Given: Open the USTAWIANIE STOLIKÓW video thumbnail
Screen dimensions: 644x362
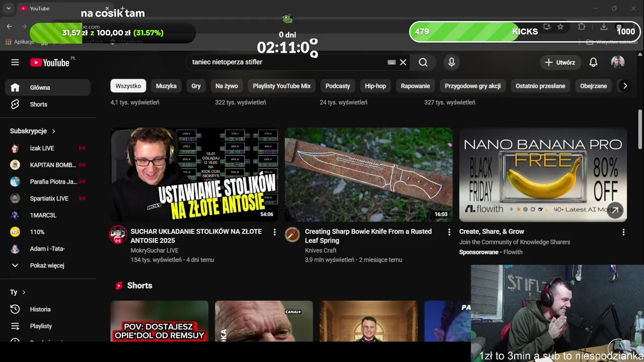Looking at the screenshot, I should (194, 174).
